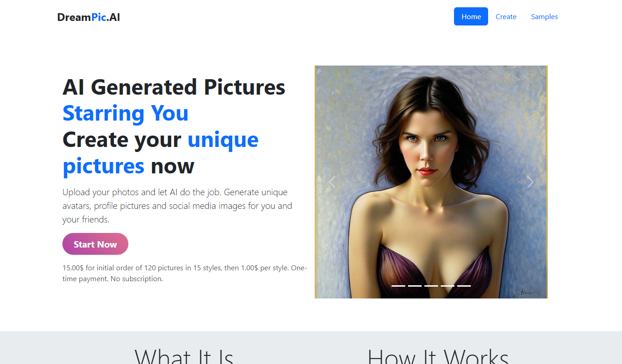Go to the Samples page
This screenshot has width=622, height=364.
(544, 16)
